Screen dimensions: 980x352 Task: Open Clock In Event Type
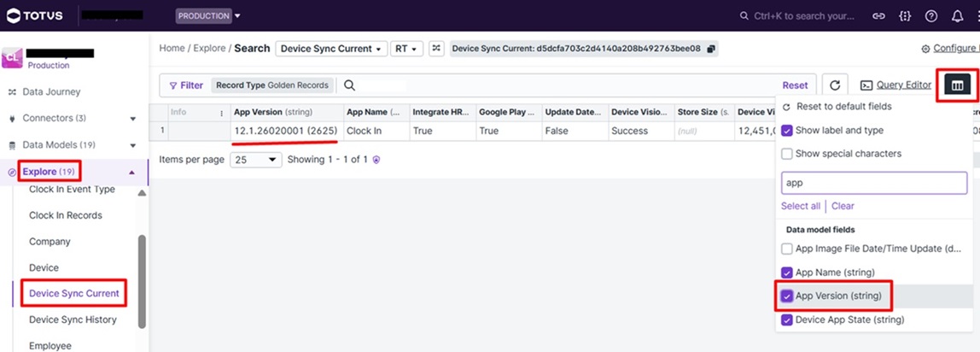(x=72, y=190)
